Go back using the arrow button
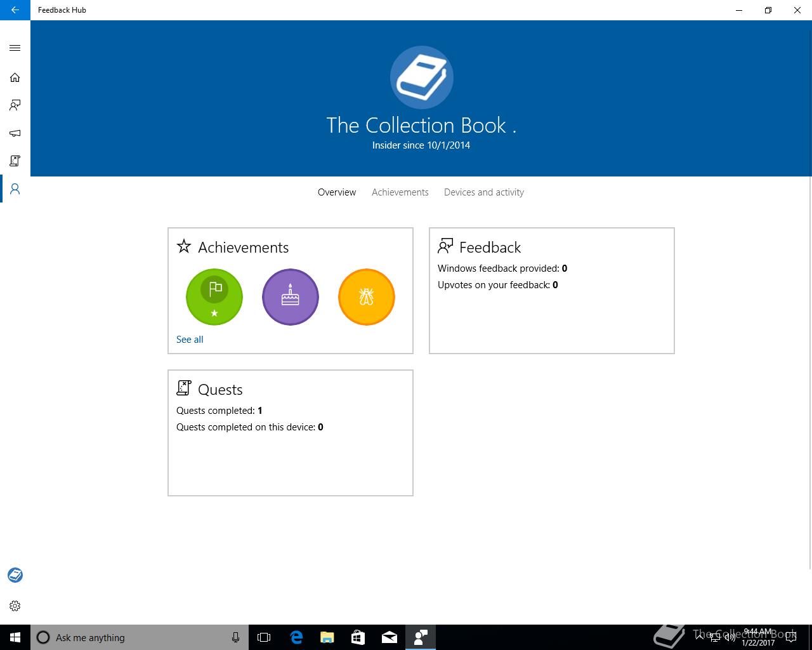812x650 pixels. point(15,10)
